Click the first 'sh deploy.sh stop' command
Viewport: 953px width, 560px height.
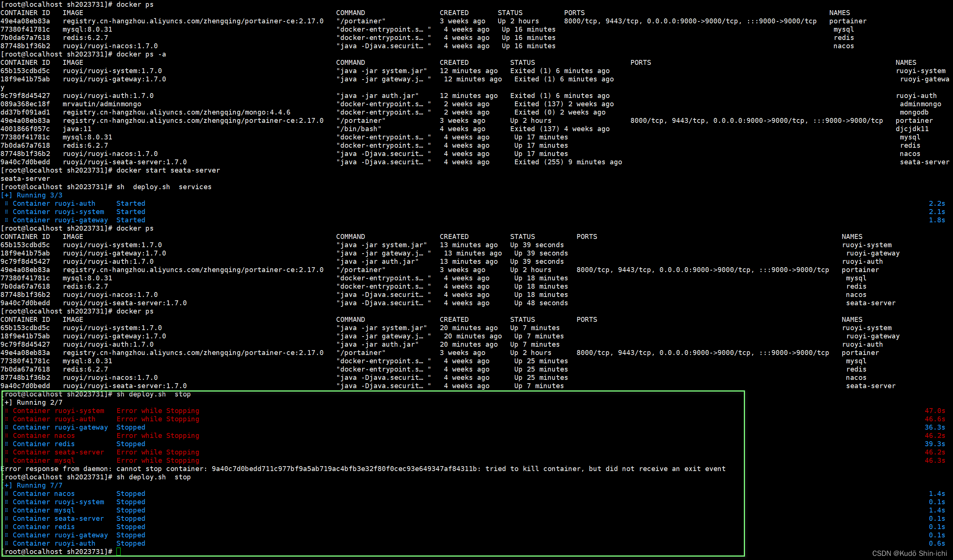[153, 395]
